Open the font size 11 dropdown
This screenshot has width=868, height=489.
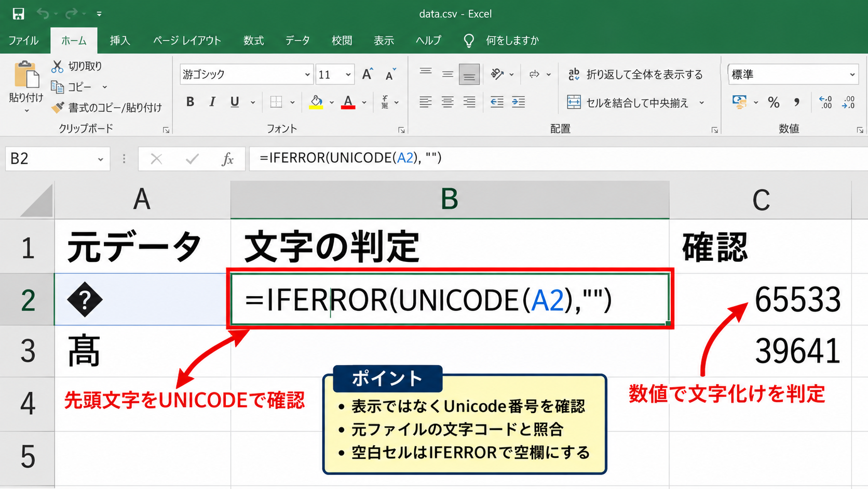coord(348,74)
